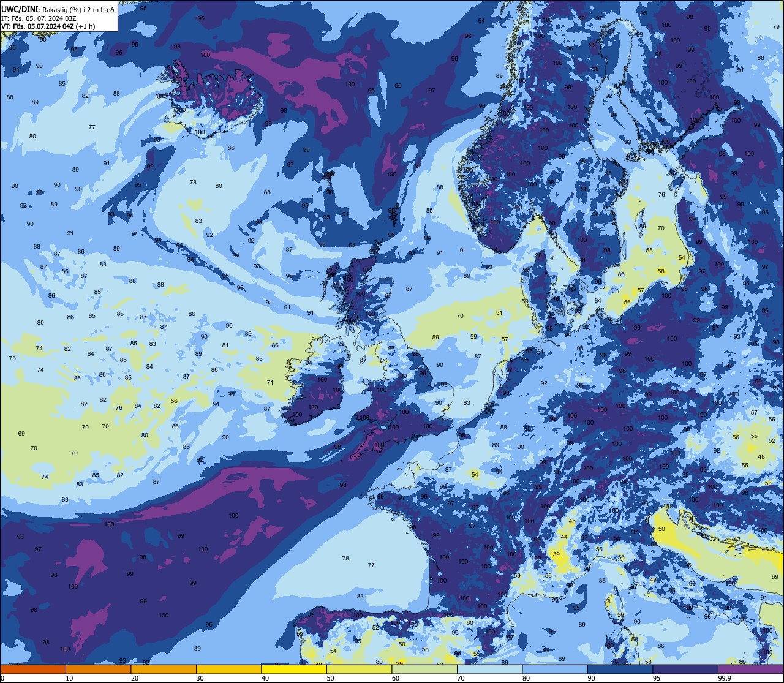The height and width of the screenshot is (683, 784).
Task: Select the pale blue 70–80 legend swatch
Action: point(489,670)
